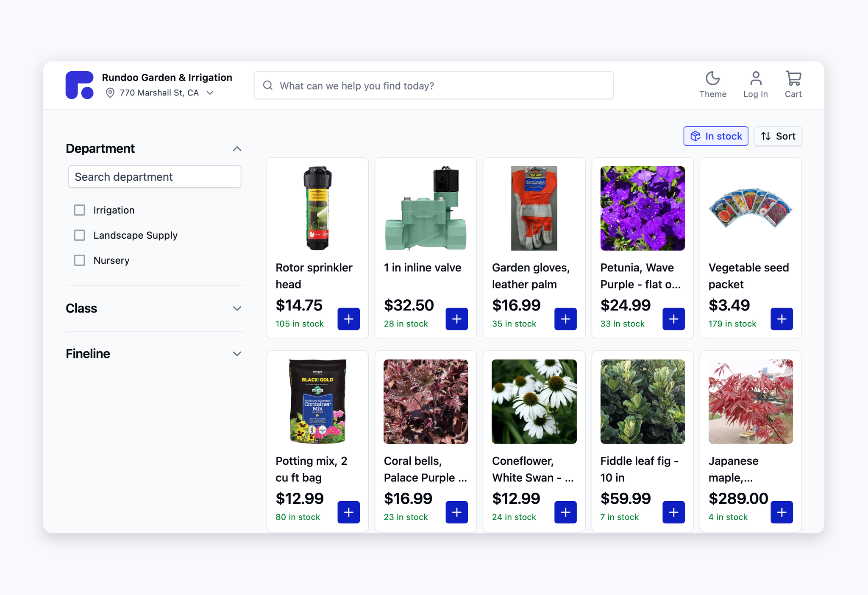Open the Vegetable seed packet title
868x595 pixels.
748,276
